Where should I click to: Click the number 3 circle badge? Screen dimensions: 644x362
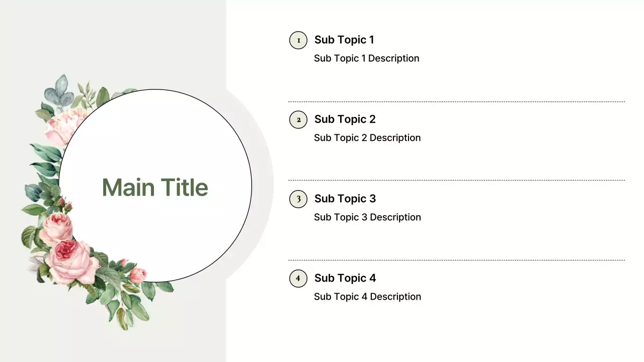[298, 199]
